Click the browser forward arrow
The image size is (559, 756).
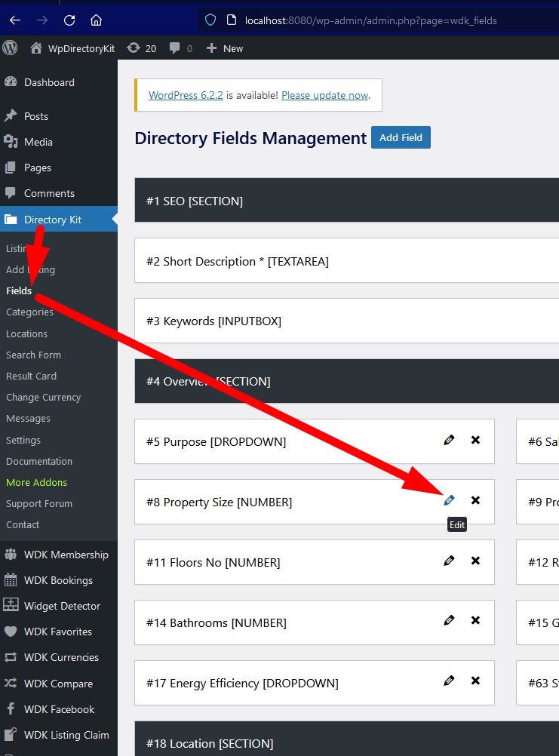point(42,20)
